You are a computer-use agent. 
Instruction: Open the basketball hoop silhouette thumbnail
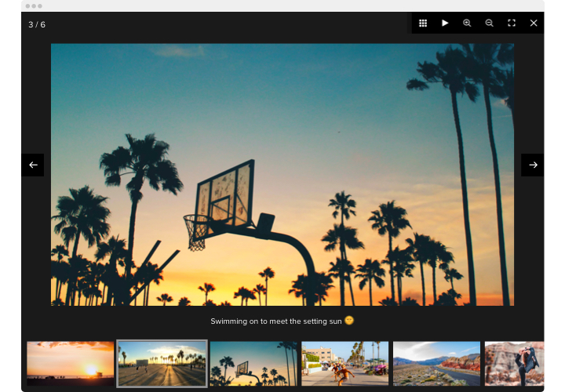point(253,363)
